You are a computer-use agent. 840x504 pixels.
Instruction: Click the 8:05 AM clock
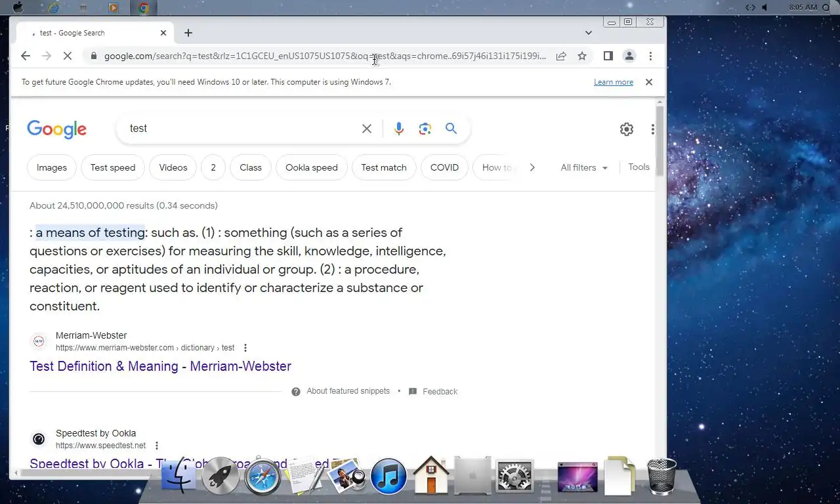pyautogui.click(x=803, y=7)
